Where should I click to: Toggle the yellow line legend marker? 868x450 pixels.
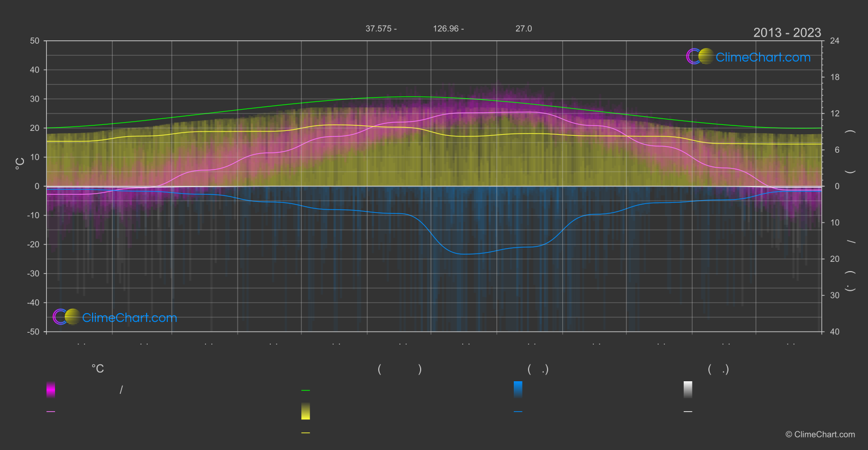tap(306, 433)
